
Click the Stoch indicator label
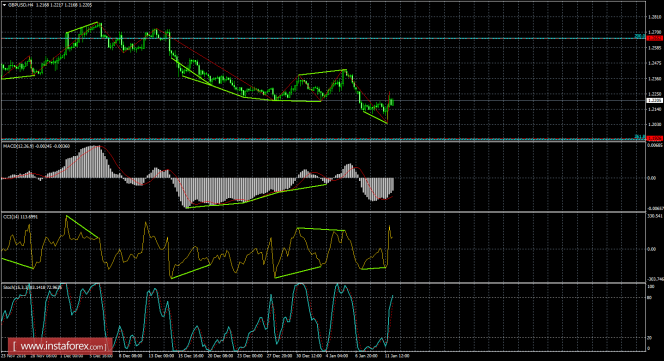point(8,287)
